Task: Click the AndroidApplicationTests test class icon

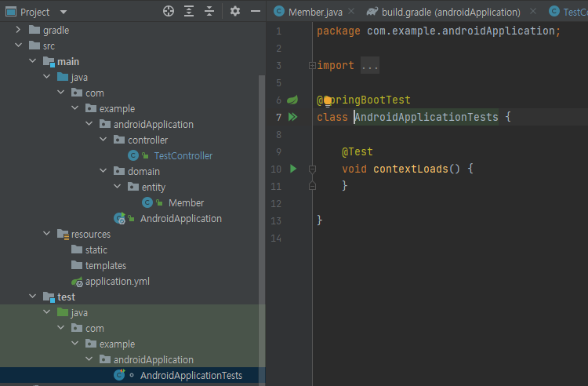Action: pyautogui.click(x=120, y=375)
